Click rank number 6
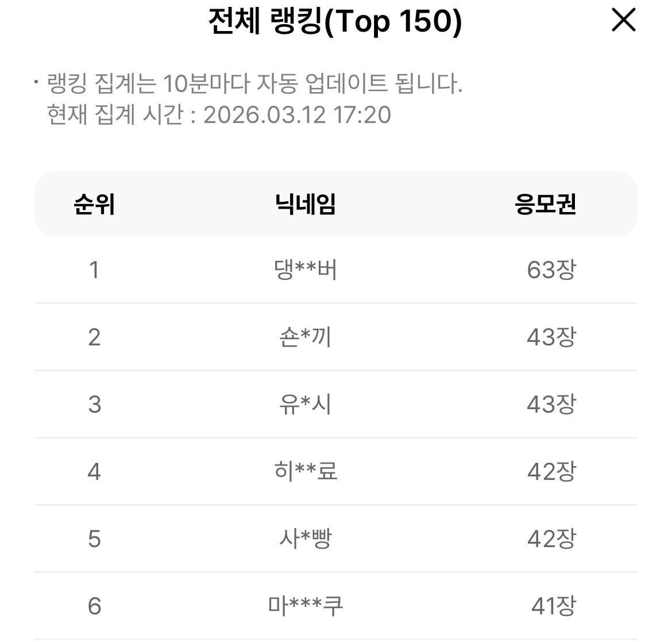Image resolution: width=672 pixels, height=642 pixels. (x=94, y=606)
